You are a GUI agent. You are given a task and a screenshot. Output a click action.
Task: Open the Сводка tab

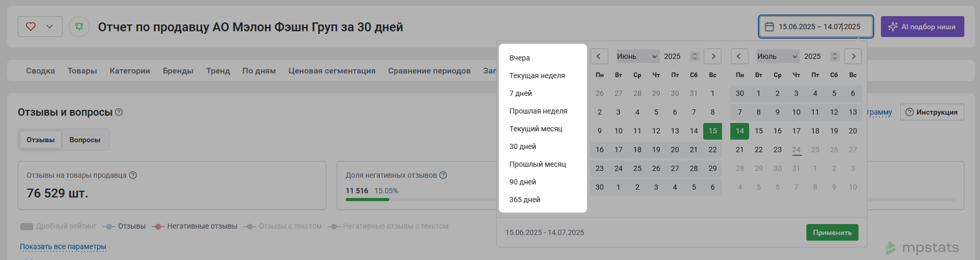(x=40, y=71)
